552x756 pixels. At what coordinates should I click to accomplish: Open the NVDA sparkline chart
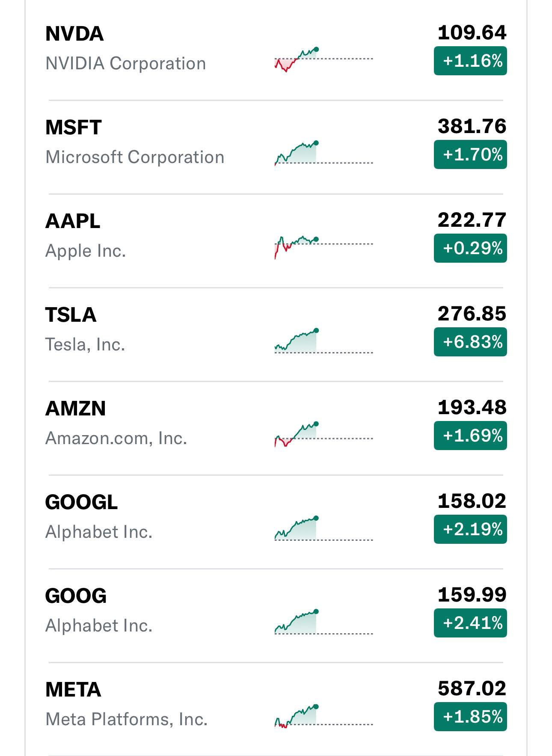click(323, 59)
